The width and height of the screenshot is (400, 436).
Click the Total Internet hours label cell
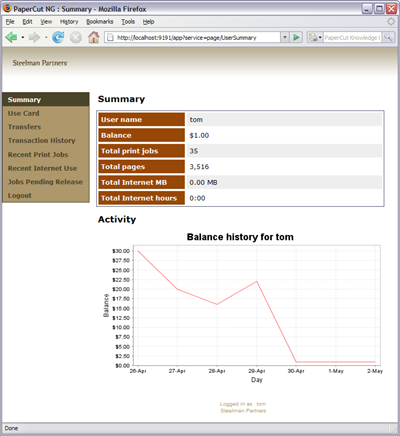(x=141, y=198)
